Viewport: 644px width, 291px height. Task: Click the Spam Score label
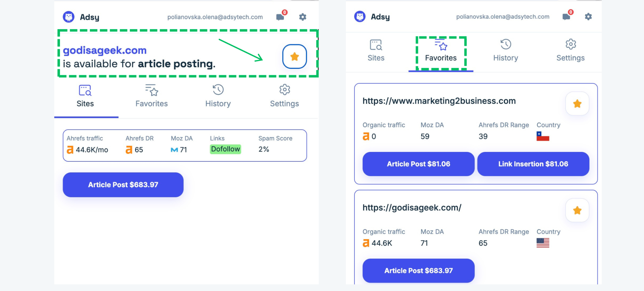[x=275, y=138]
